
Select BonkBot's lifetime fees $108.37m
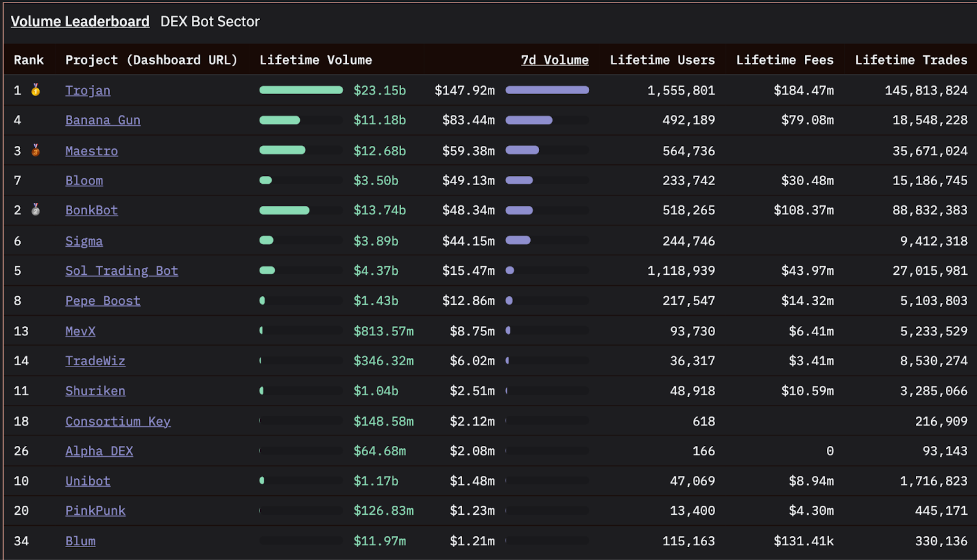tap(804, 210)
